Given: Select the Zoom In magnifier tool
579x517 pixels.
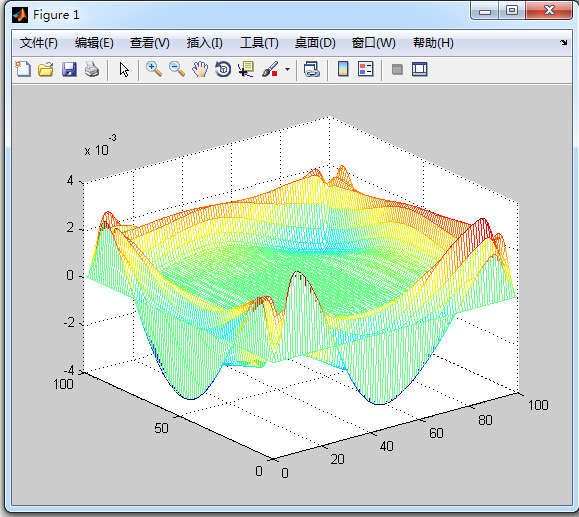Looking at the screenshot, I should point(154,69).
